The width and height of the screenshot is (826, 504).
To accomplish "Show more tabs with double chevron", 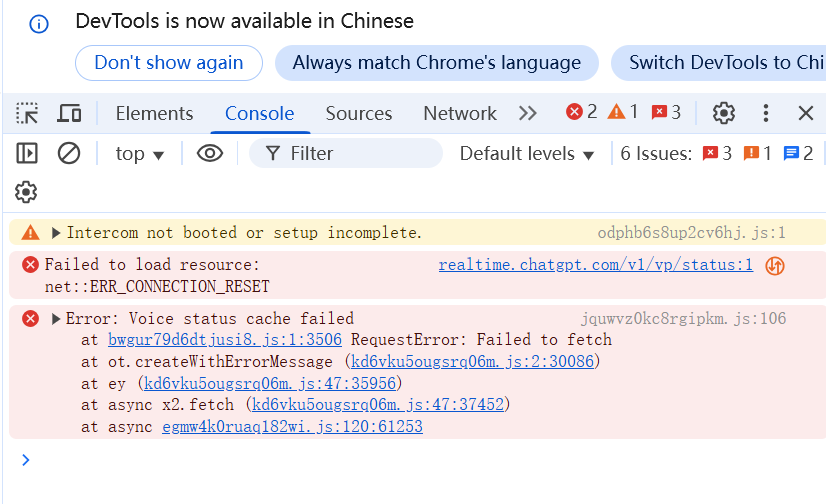I will 528,113.
